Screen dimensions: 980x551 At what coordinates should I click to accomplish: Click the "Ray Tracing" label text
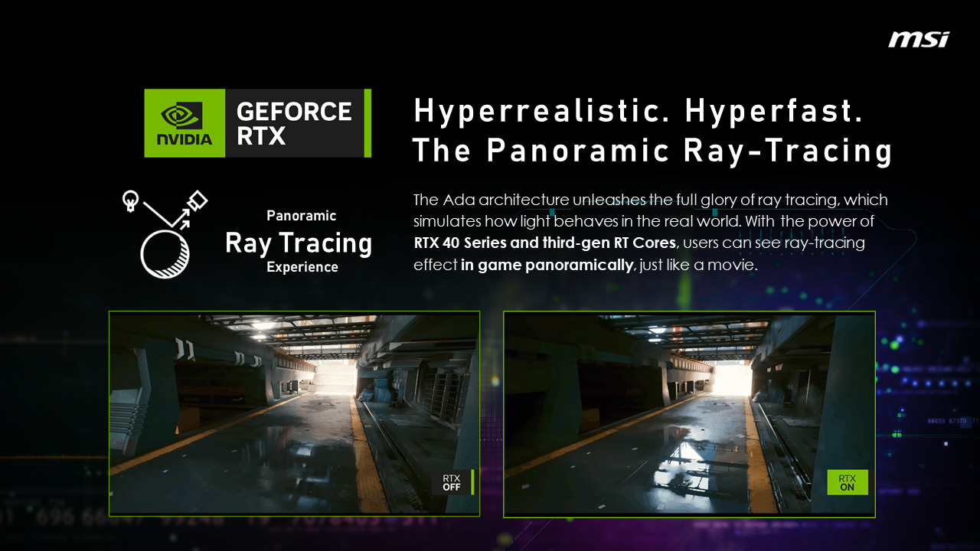coord(299,243)
